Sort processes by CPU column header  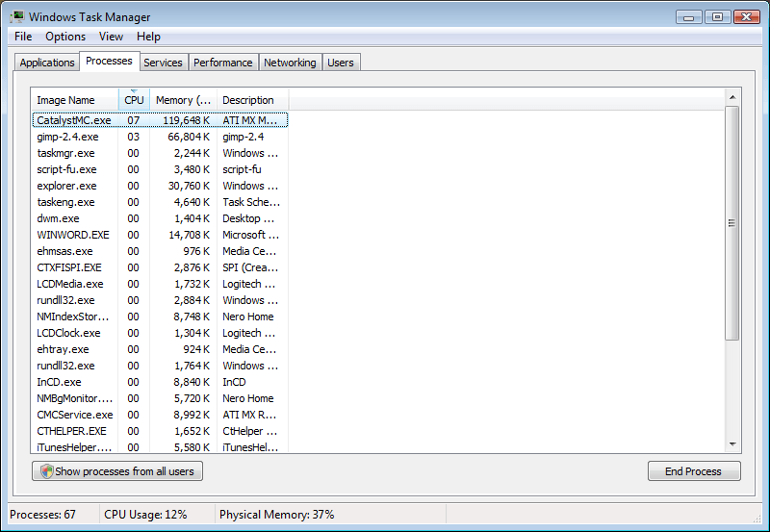pos(134,100)
